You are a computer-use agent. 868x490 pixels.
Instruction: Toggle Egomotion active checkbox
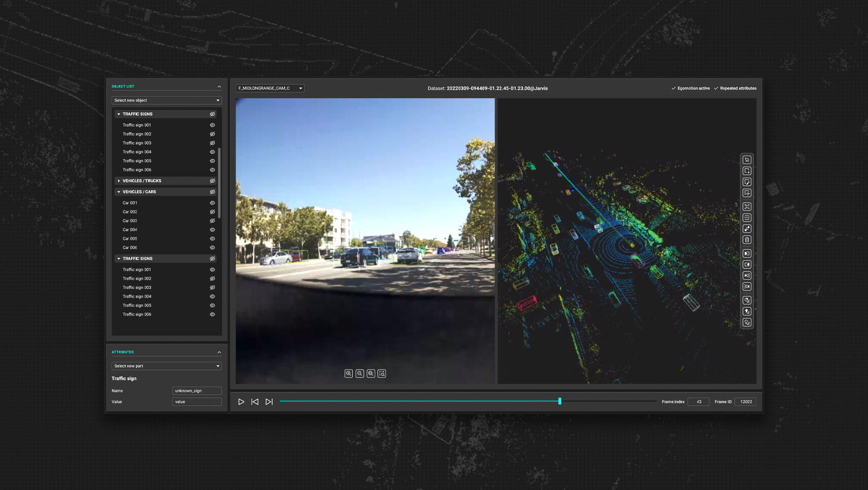[x=674, y=88]
